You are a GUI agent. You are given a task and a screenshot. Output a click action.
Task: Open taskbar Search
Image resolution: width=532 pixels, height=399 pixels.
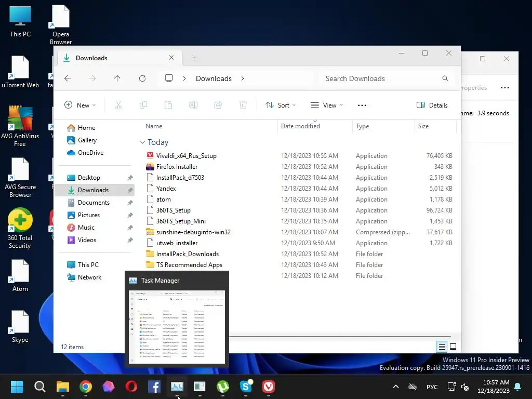39,387
